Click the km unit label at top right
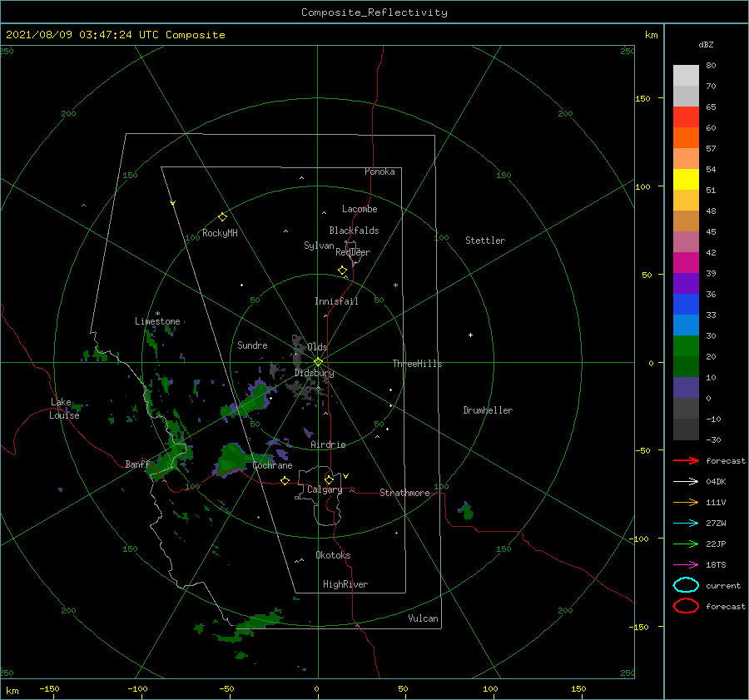The height and width of the screenshot is (700, 749). [651, 35]
